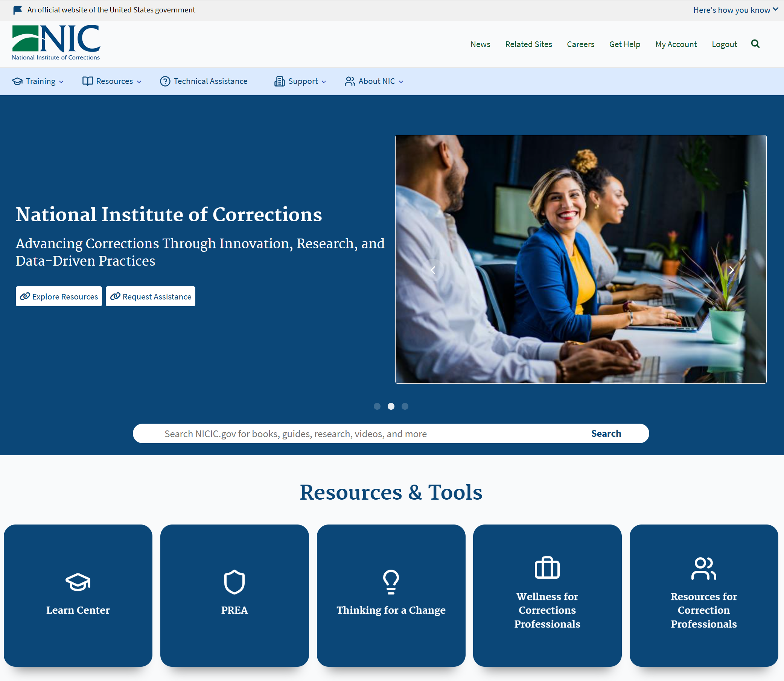Image resolution: width=784 pixels, height=681 pixels.
Task: Click the carousel next arrow on photo
Action: click(731, 270)
